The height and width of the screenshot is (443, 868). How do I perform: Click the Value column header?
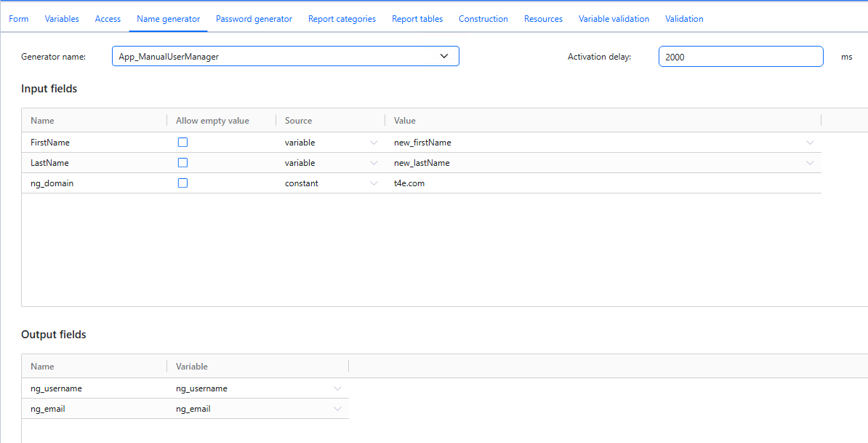(405, 121)
